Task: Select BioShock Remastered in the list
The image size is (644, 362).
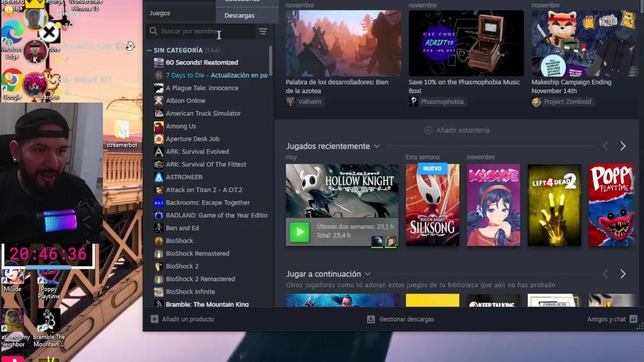Action: [x=198, y=253]
